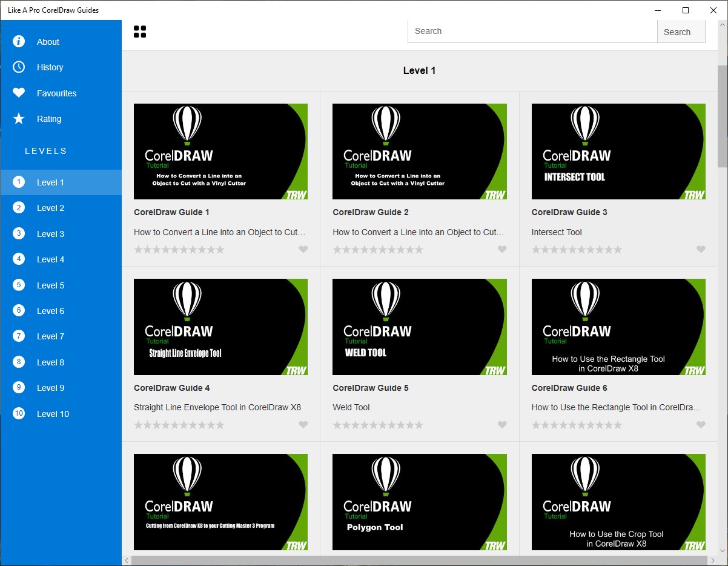
Task: Open Weld Tool tutorial thumbnail
Action: [420, 327]
